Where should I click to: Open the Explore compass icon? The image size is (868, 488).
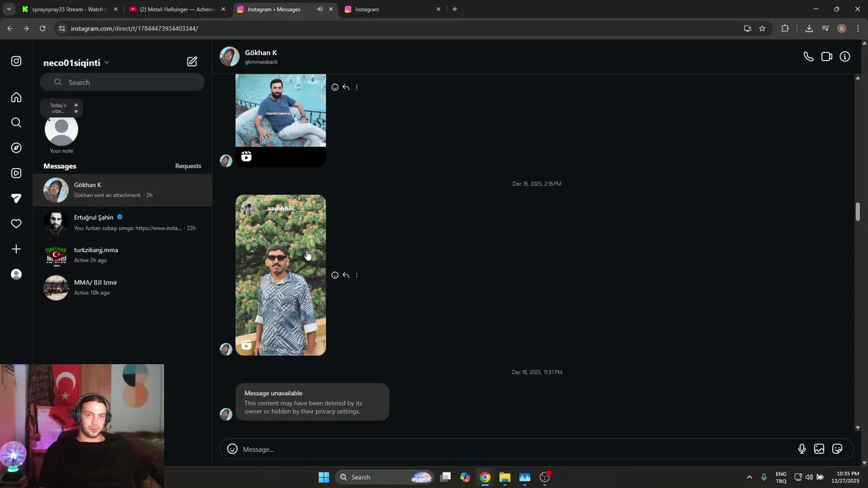tap(16, 148)
